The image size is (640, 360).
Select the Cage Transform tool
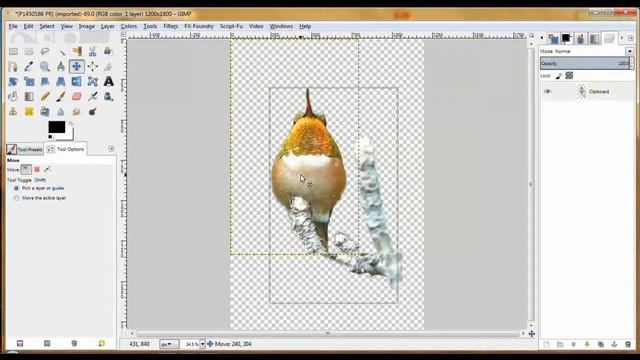93,82
